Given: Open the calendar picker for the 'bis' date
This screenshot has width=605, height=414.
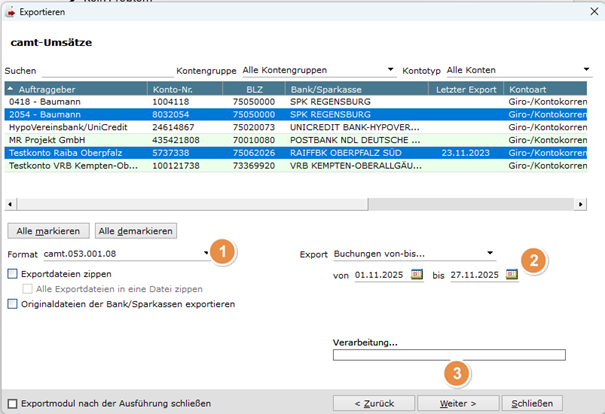Looking at the screenshot, I should pyautogui.click(x=512, y=274).
